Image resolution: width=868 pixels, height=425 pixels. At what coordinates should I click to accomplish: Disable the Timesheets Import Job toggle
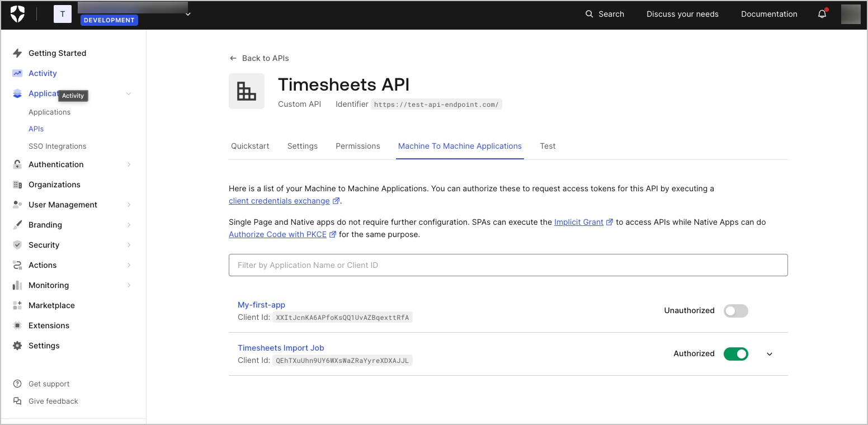click(x=735, y=354)
